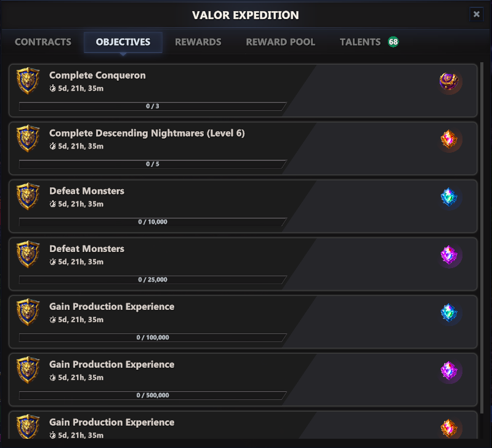
Task: Go to the Talents tab
Action: 360,43
